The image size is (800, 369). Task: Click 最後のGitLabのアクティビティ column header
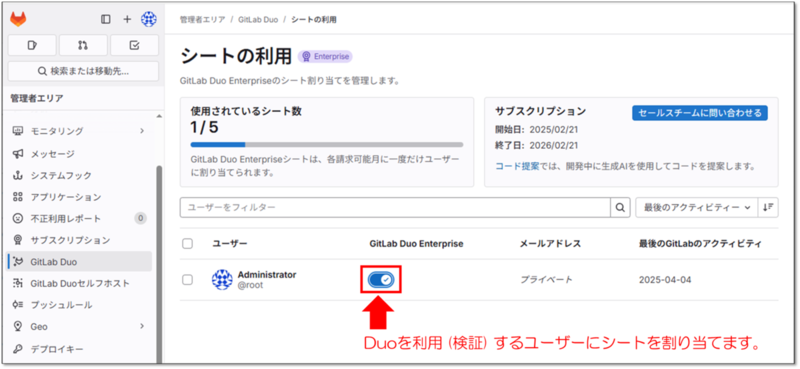[700, 244]
